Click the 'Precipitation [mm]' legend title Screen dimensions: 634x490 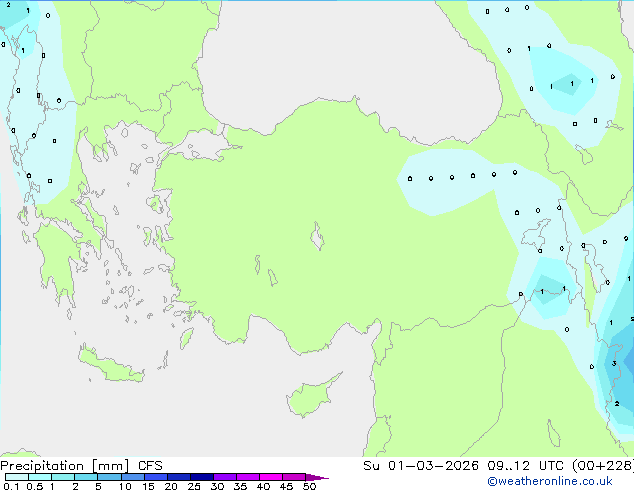point(64,465)
